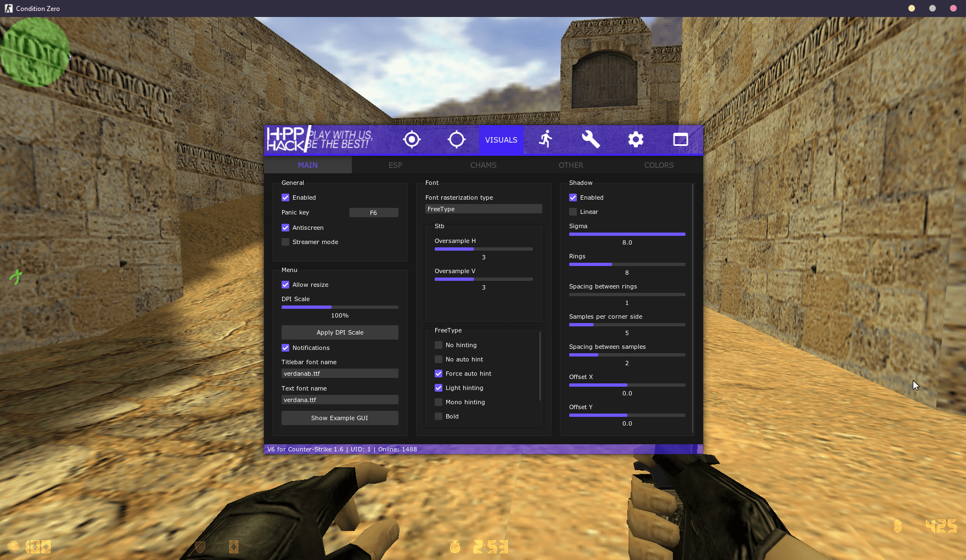Enable the Bold font checkbox

pyautogui.click(x=439, y=416)
